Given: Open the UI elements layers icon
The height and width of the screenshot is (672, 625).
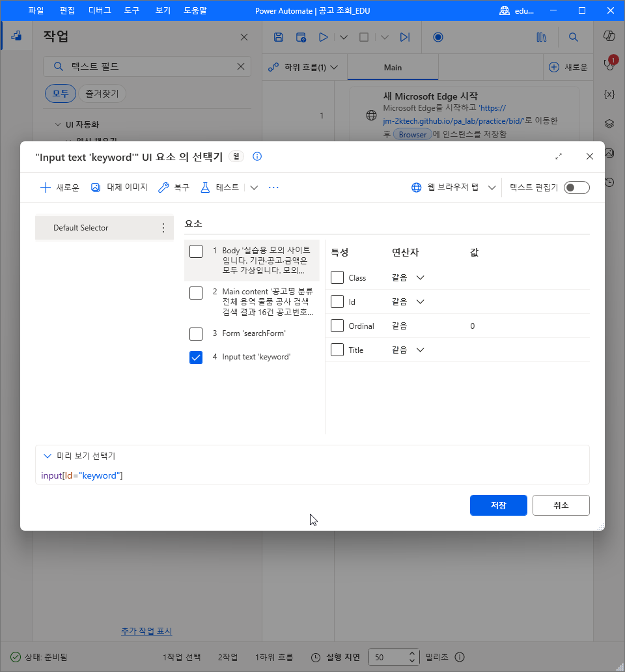Looking at the screenshot, I should (x=609, y=124).
